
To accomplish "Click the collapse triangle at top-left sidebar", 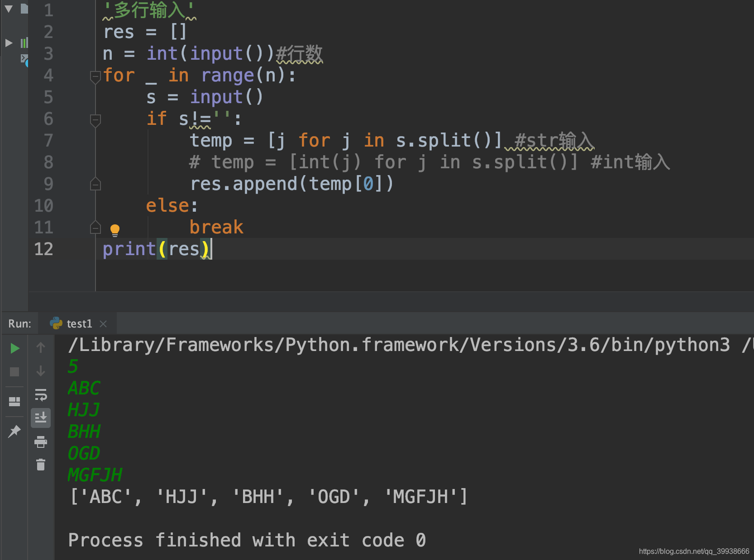I will [9, 9].
